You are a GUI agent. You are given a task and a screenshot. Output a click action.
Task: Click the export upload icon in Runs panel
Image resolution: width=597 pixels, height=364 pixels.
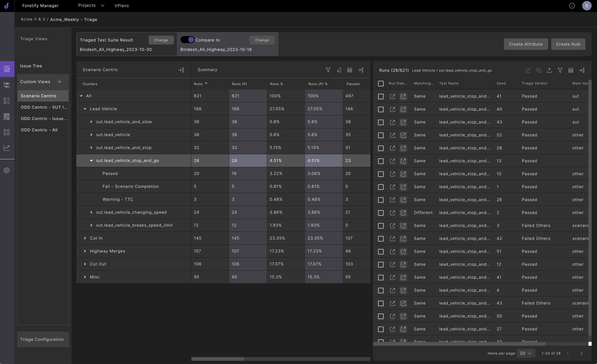pos(549,70)
